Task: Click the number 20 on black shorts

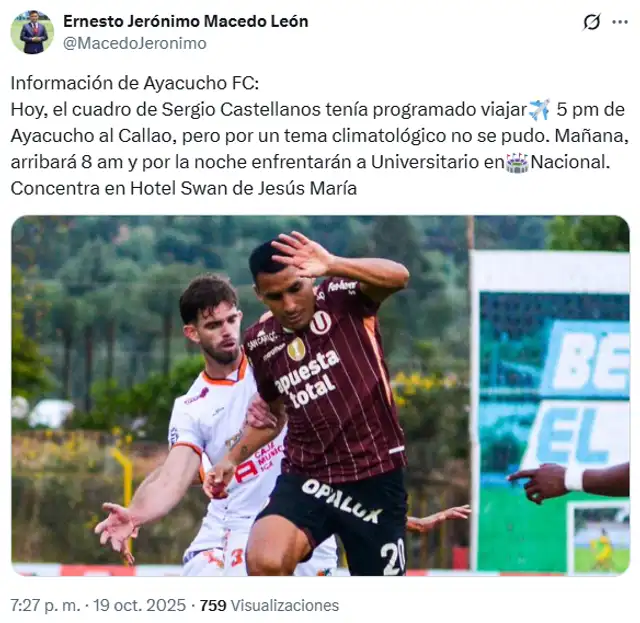Action: pyautogui.click(x=393, y=557)
